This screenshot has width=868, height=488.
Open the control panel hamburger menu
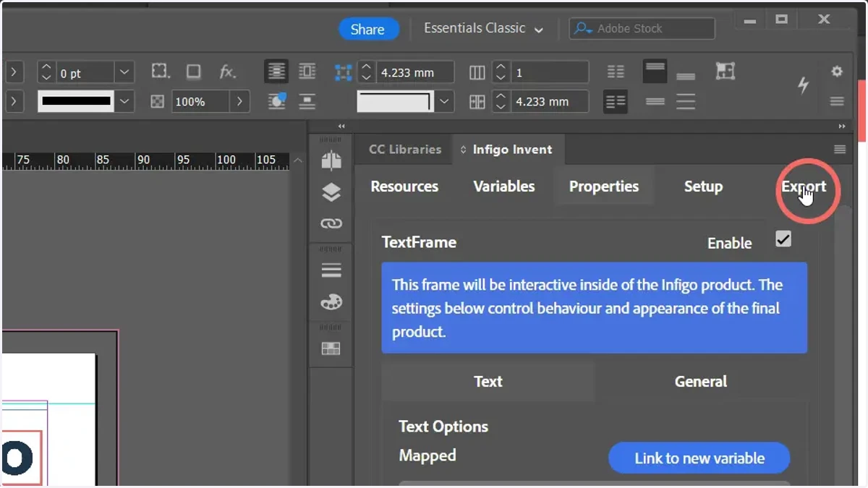coord(837,101)
